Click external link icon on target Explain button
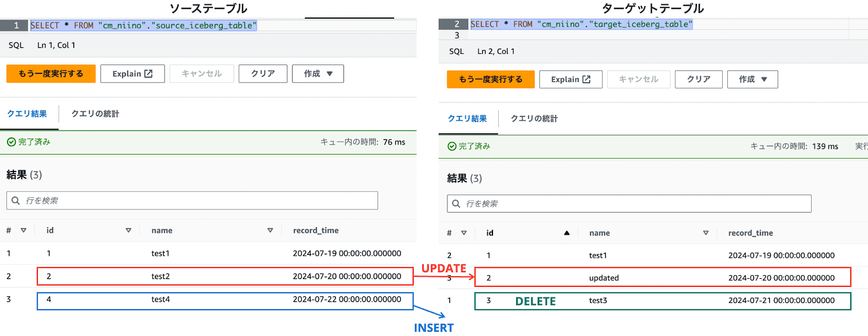The image size is (868, 336). point(586,79)
